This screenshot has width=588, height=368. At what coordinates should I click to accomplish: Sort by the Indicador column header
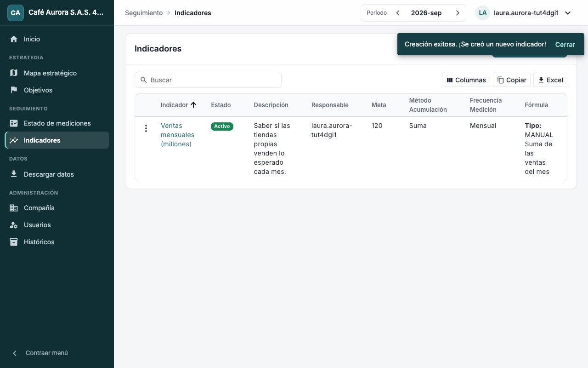coord(174,105)
